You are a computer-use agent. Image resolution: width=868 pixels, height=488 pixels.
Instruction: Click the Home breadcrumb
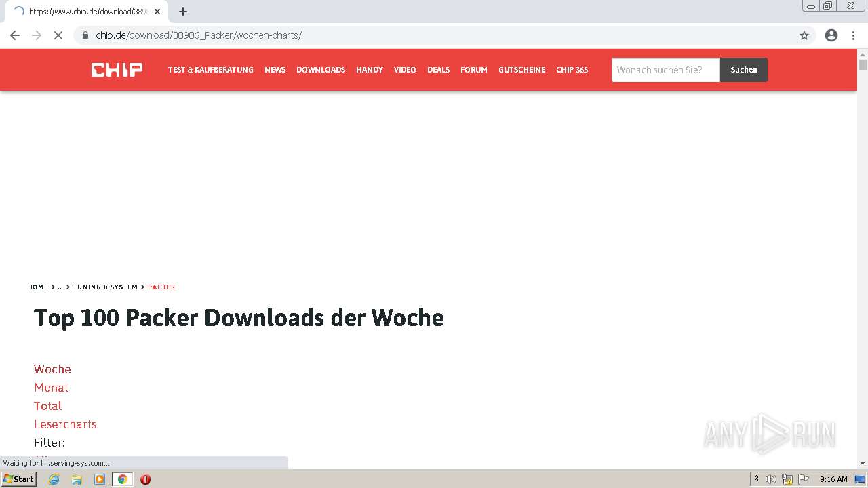[37, 287]
